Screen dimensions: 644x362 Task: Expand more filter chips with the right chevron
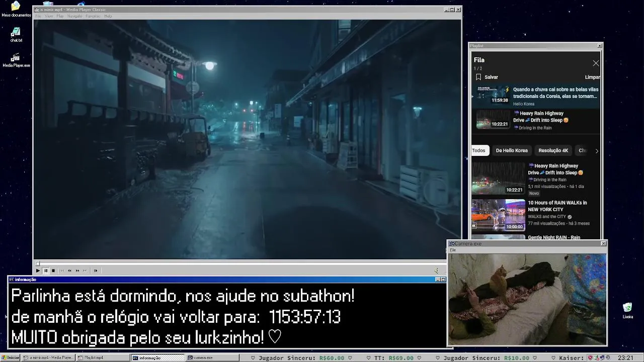coord(597,151)
